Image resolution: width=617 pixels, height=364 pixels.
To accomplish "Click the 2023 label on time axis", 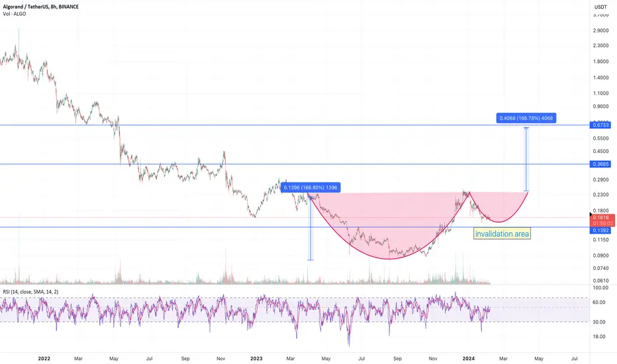I will (256, 359).
